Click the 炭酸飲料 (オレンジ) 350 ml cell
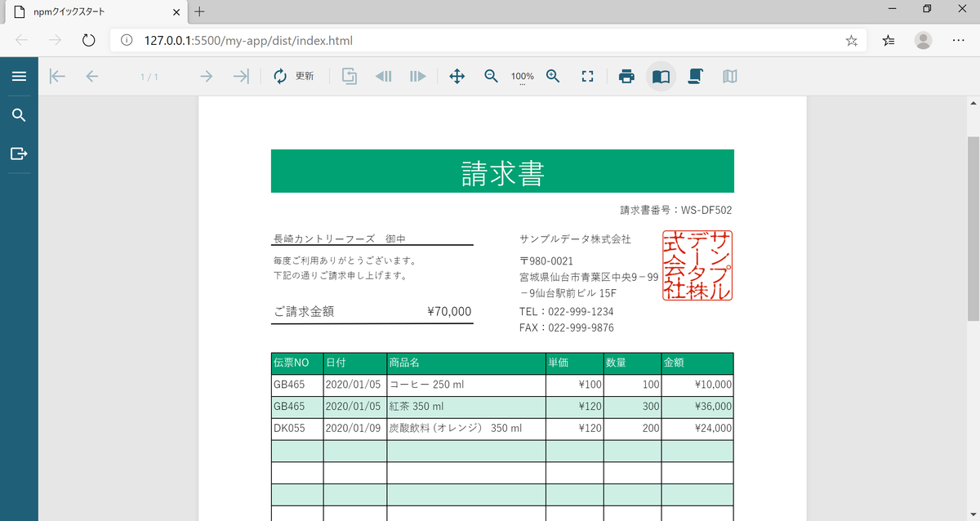Image resolution: width=980 pixels, height=521 pixels. point(466,429)
